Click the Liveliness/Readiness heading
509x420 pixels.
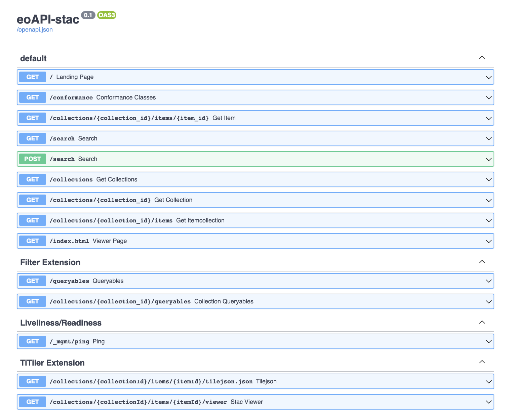point(61,323)
